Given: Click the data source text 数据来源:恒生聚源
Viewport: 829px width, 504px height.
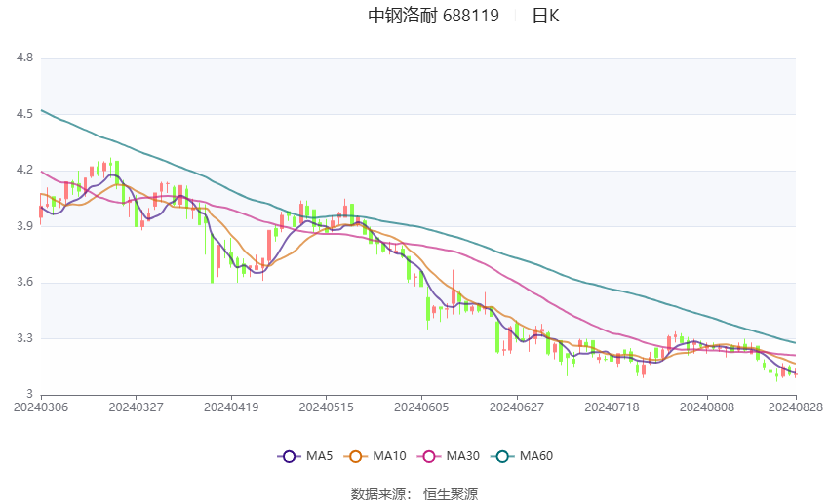Looking at the screenshot, I should pos(414,494).
